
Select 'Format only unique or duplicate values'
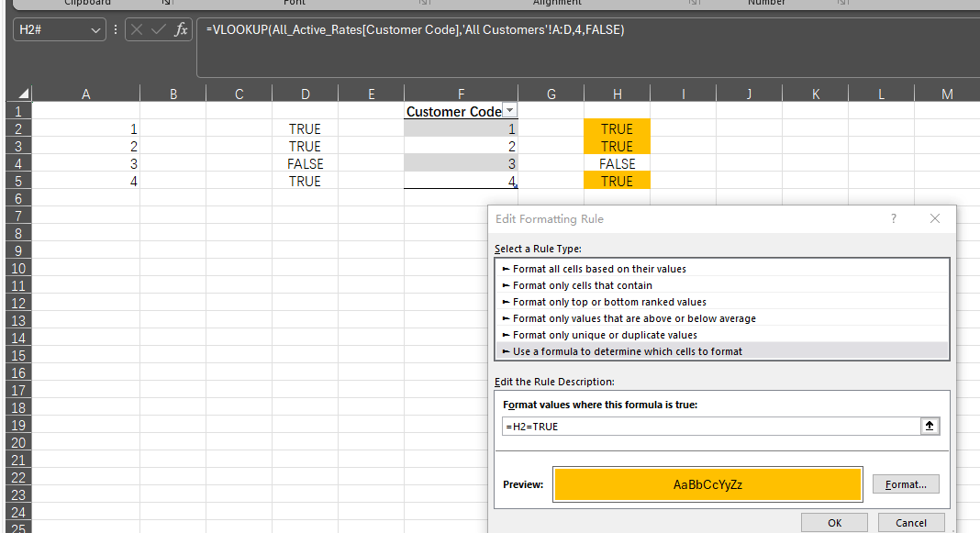pos(722,335)
